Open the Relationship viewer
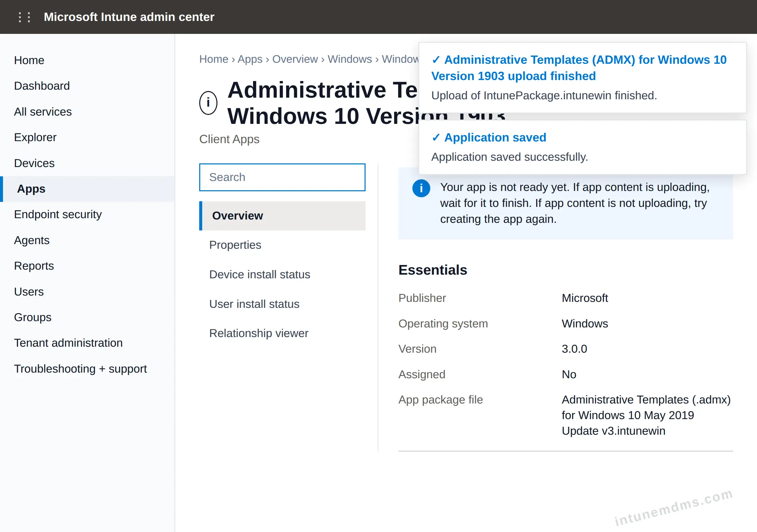The width and height of the screenshot is (757, 532). (x=282, y=333)
